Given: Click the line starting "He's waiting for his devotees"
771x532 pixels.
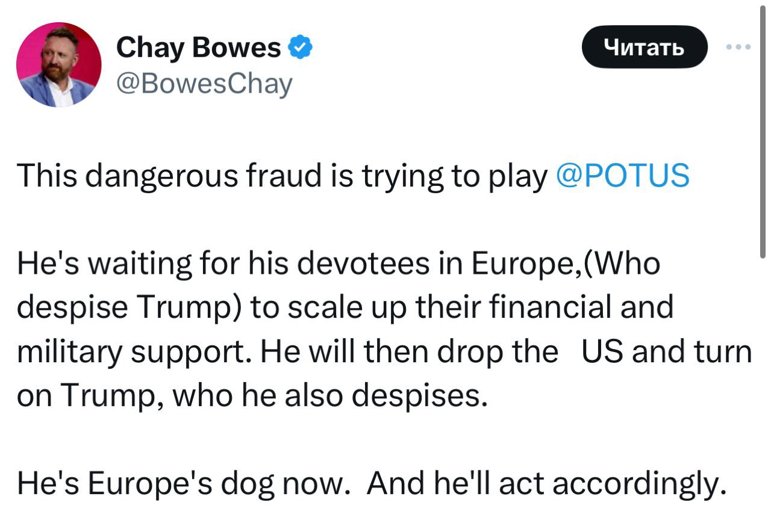Looking at the screenshot, I should pos(339,264).
